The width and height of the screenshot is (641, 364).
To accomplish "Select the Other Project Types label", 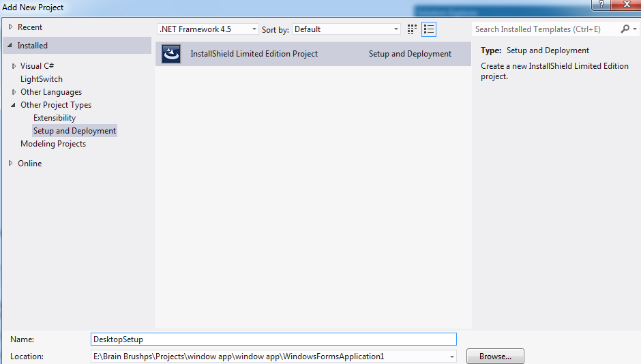I will [x=56, y=105].
